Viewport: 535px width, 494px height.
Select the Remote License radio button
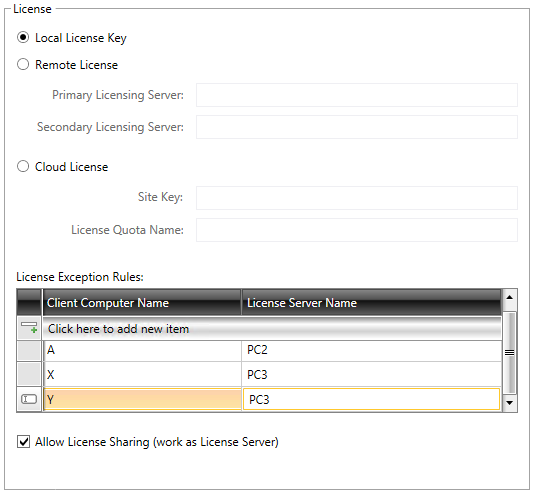click(23, 64)
